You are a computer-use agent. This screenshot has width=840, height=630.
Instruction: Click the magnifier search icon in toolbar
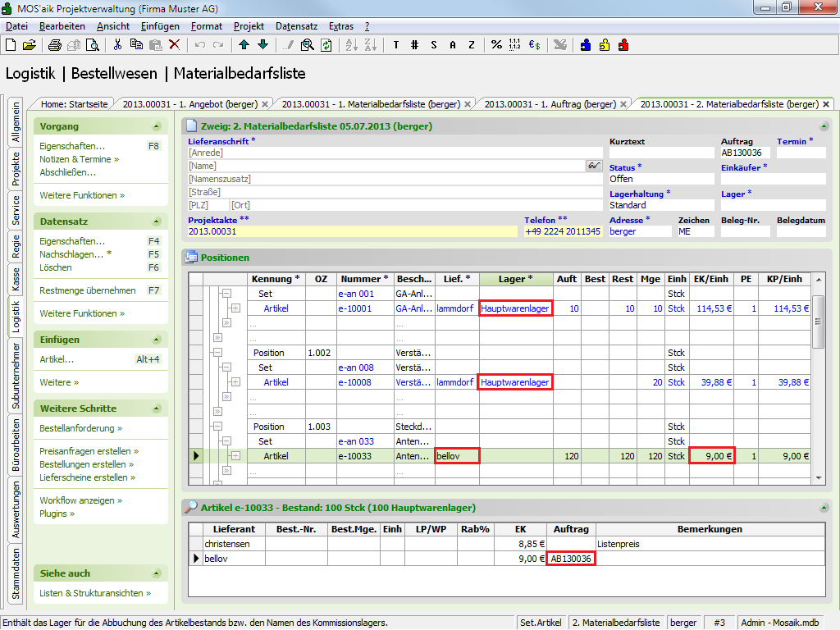[x=308, y=45]
